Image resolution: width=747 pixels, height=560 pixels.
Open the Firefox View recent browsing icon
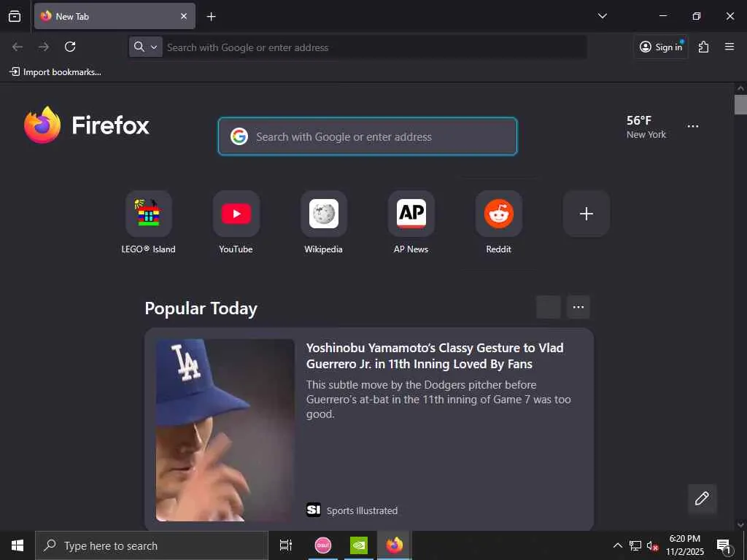[15, 16]
